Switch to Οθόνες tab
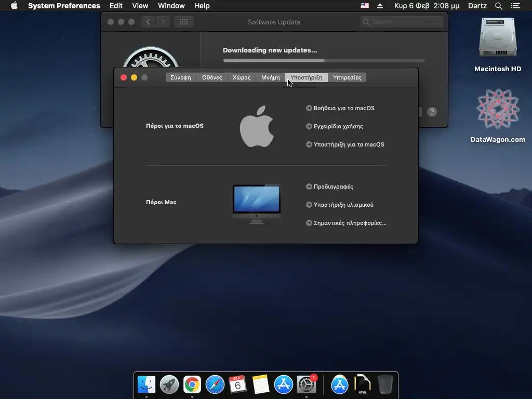This screenshot has width=532, height=399. (212, 77)
